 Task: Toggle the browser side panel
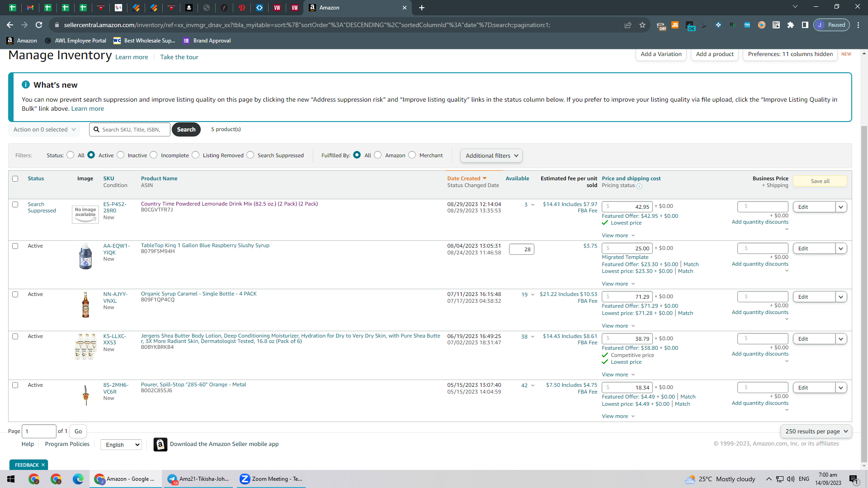coord(805,25)
